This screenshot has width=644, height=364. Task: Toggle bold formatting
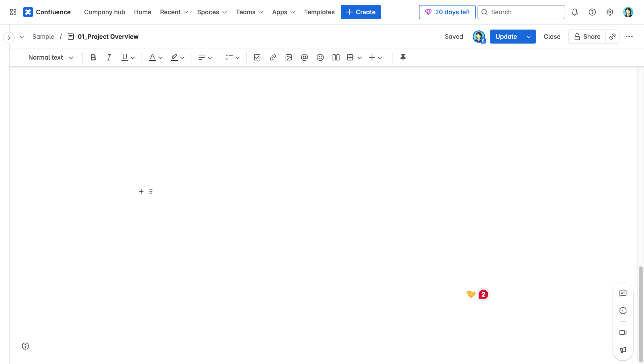[93, 58]
